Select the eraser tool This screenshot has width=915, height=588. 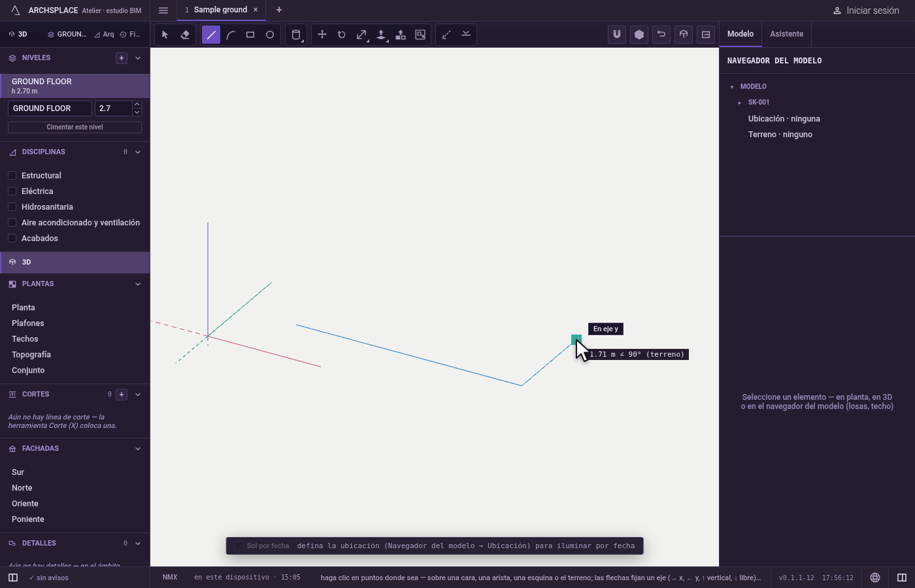[185, 35]
